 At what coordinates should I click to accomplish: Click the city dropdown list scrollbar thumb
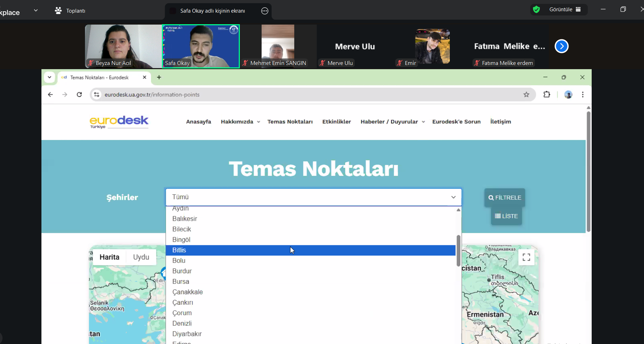coord(458,251)
